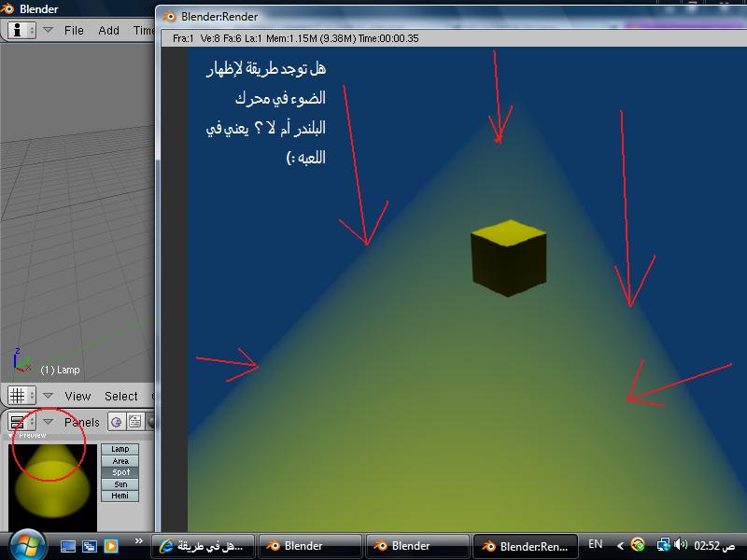
Task: Open the 3D view window type selector
Action: [x=21, y=396]
